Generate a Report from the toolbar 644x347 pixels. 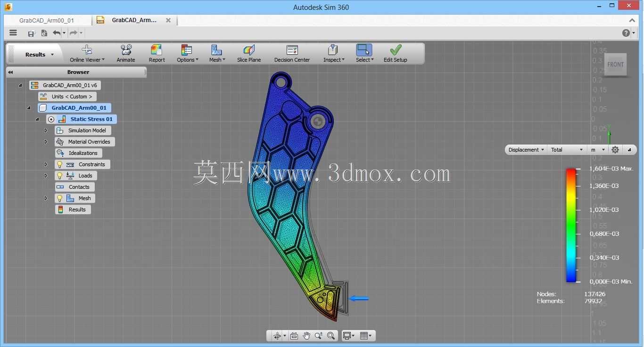[x=157, y=54]
